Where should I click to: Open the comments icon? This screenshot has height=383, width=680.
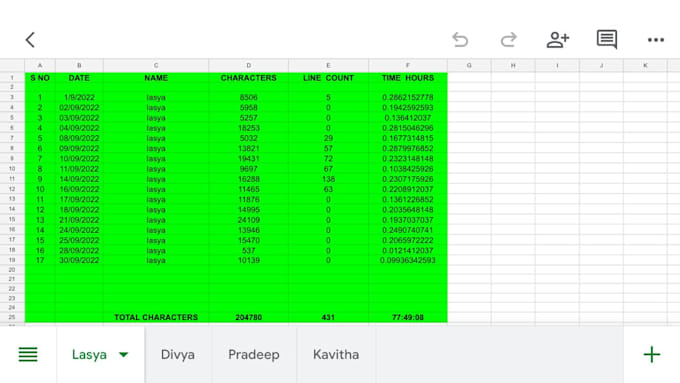[x=607, y=40]
